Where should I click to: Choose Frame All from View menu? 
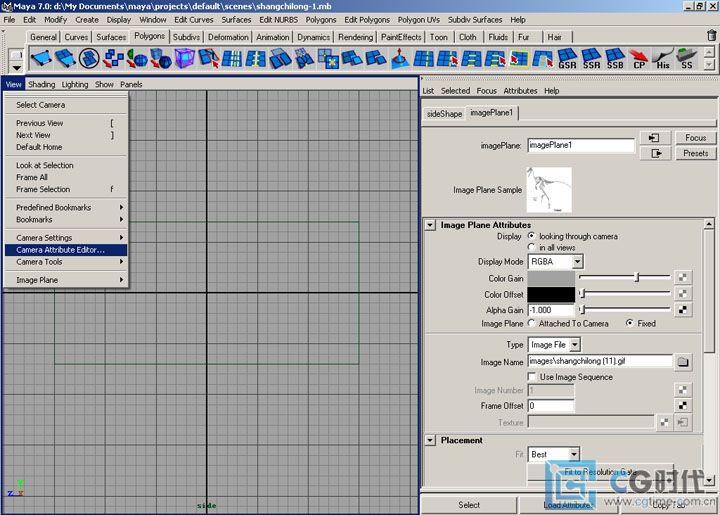point(66,177)
